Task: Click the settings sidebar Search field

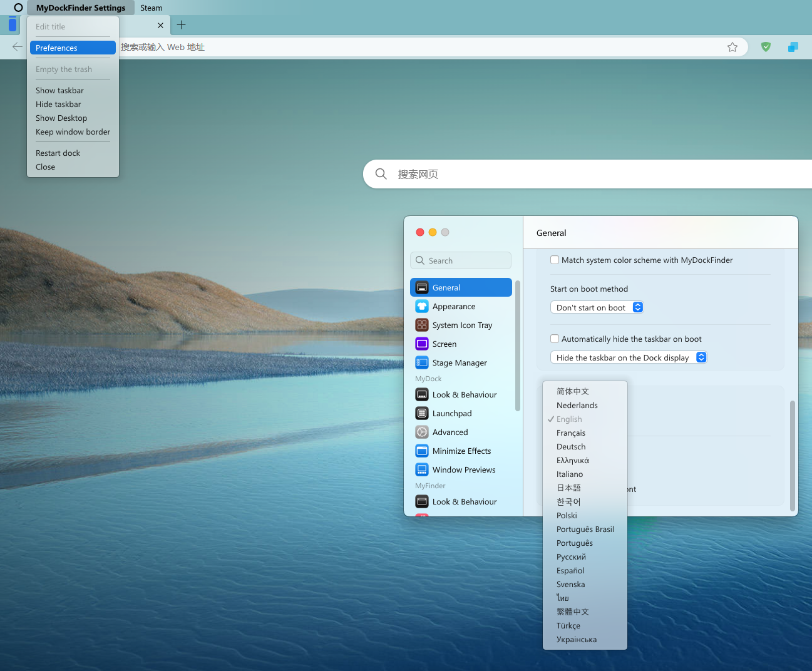Action: click(461, 260)
